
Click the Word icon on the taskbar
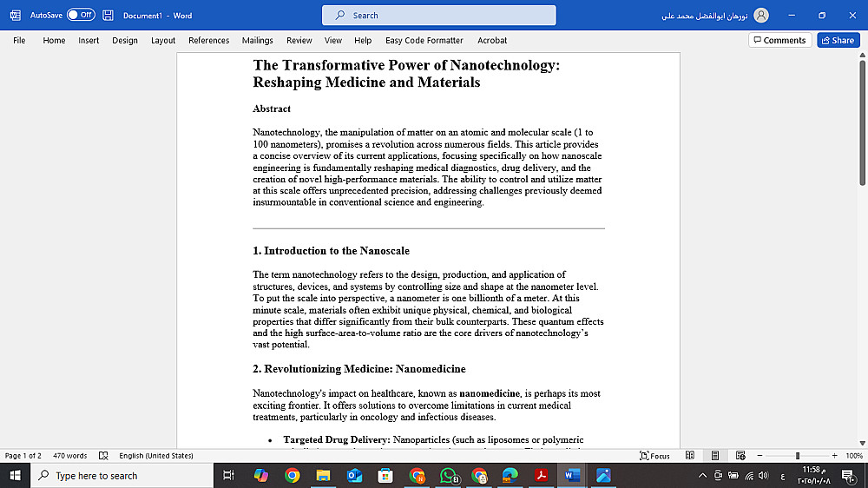[572, 475]
